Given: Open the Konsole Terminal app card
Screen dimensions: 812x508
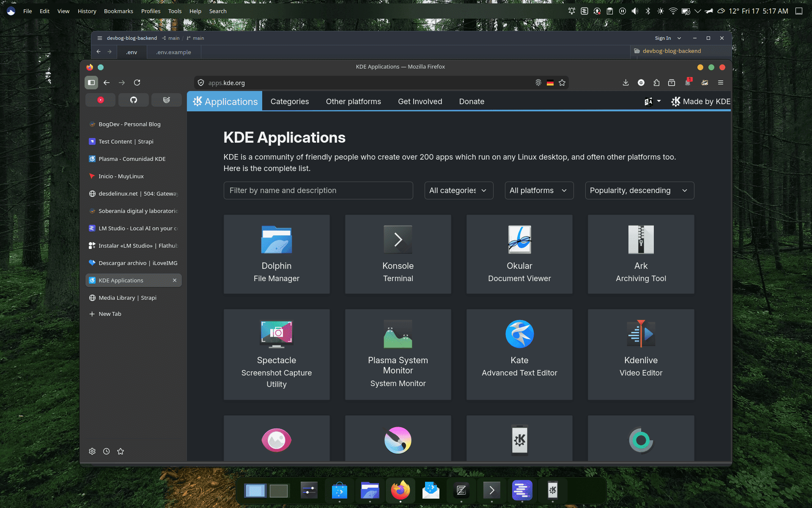Looking at the screenshot, I should [398, 254].
